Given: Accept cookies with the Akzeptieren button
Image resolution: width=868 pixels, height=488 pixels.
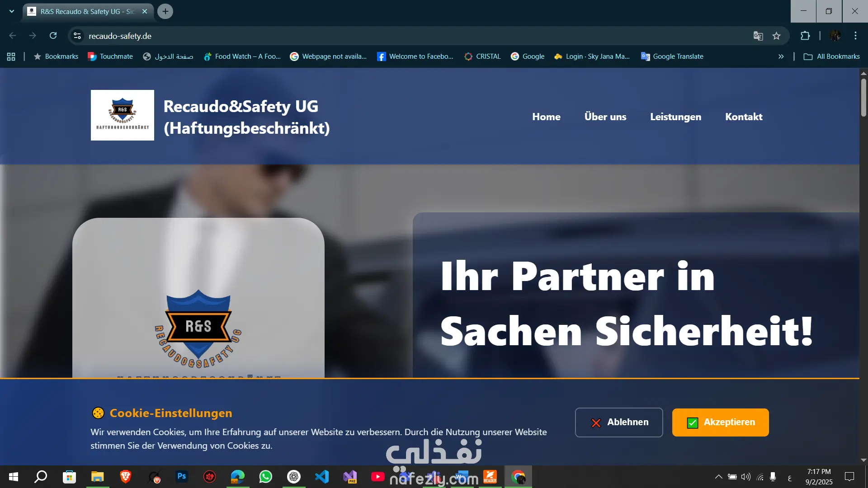Looking at the screenshot, I should coord(720,422).
